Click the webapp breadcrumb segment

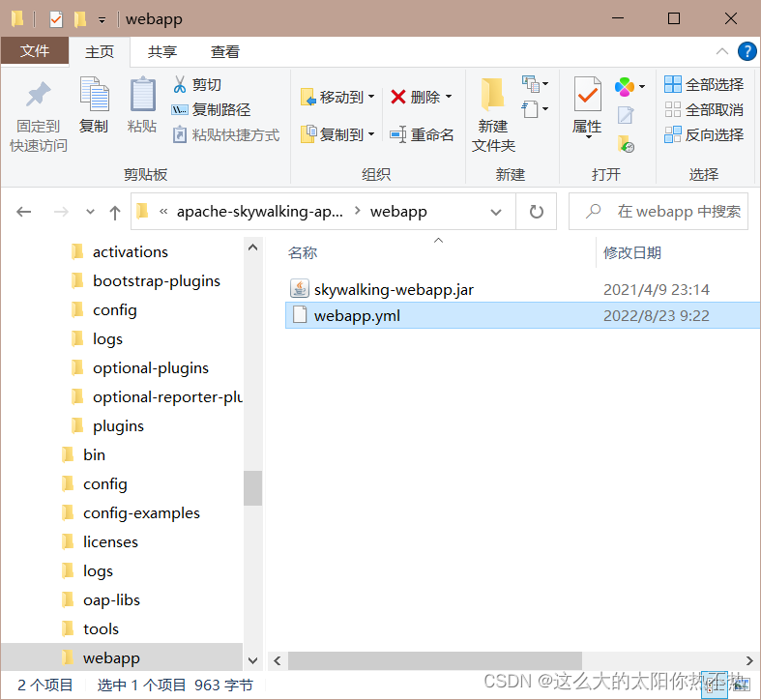[398, 212]
